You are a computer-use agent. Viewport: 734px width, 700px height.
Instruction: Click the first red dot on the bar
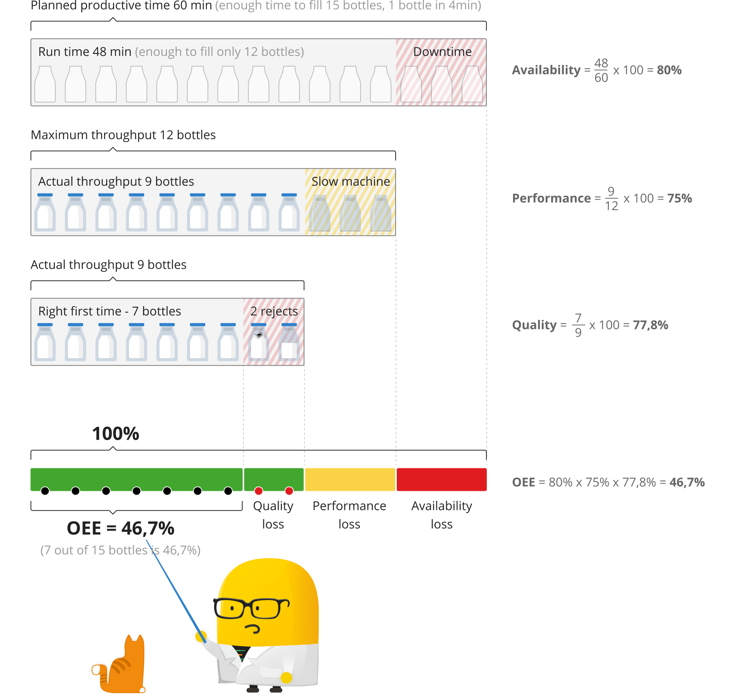click(x=259, y=491)
